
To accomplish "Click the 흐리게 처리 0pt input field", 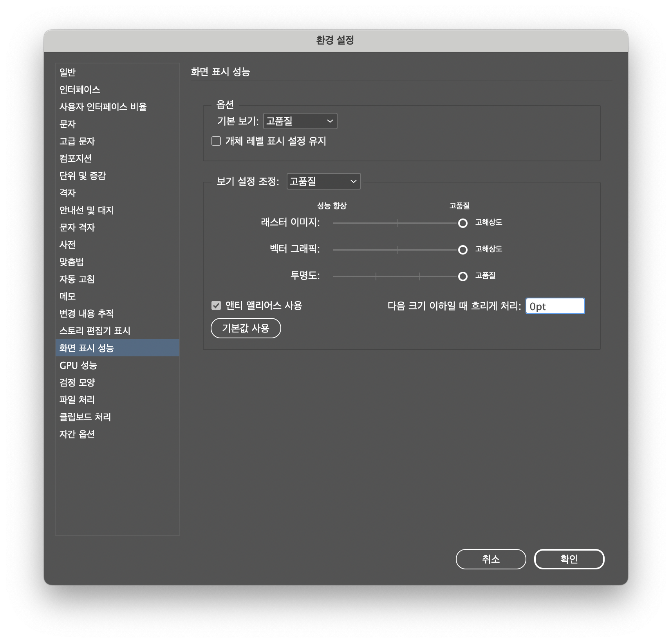I will pyautogui.click(x=555, y=306).
